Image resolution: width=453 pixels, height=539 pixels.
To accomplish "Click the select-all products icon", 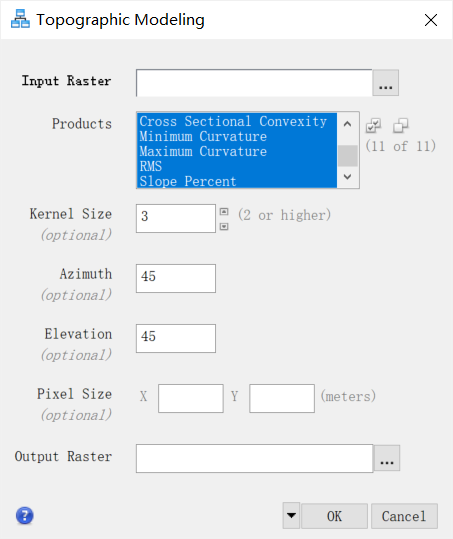I will pos(373,126).
